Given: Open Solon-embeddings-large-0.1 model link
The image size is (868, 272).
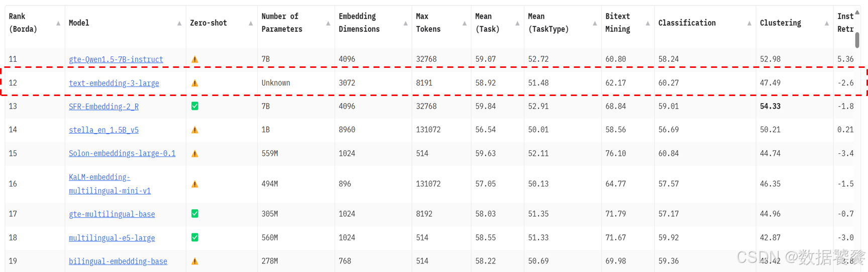Looking at the screenshot, I should pyautogui.click(x=122, y=153).
